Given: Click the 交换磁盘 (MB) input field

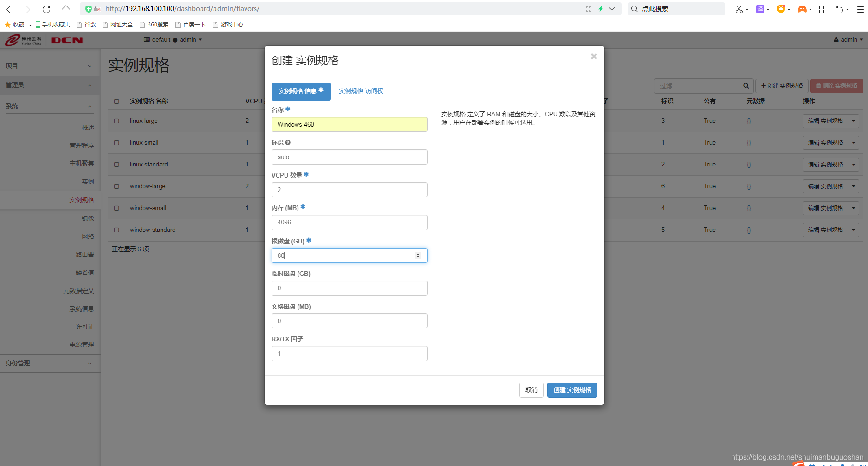Looking at the screenshot, I should (350, 321).
